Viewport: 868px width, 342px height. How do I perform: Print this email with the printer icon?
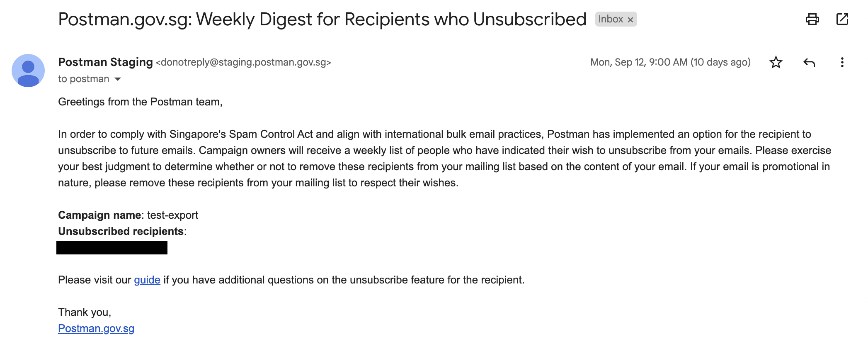[812, 19]
